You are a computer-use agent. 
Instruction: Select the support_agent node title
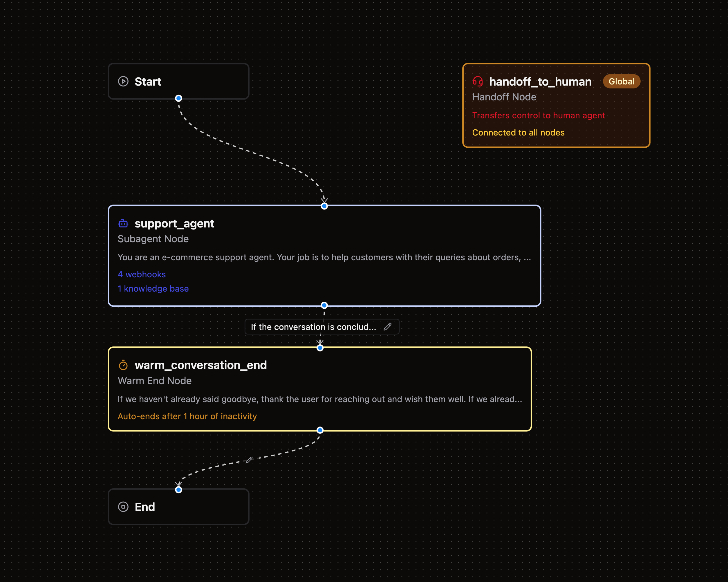tap(174, 223)
